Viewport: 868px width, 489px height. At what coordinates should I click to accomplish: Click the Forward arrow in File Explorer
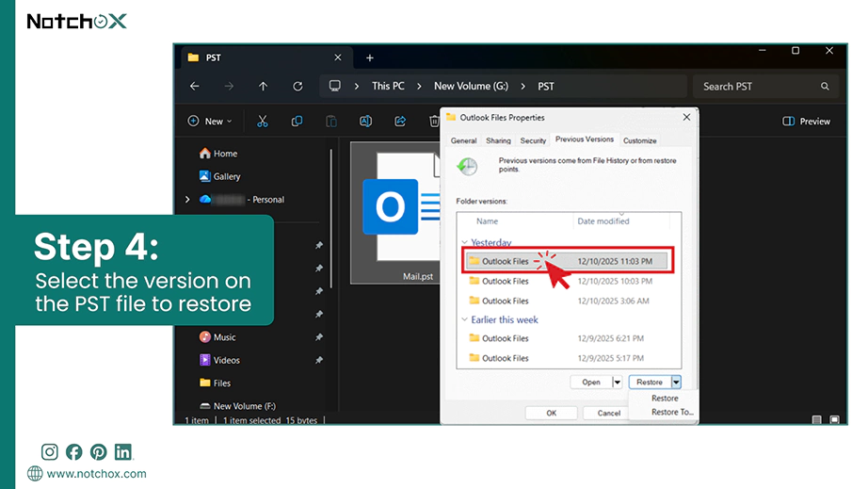tap(229, 87)
